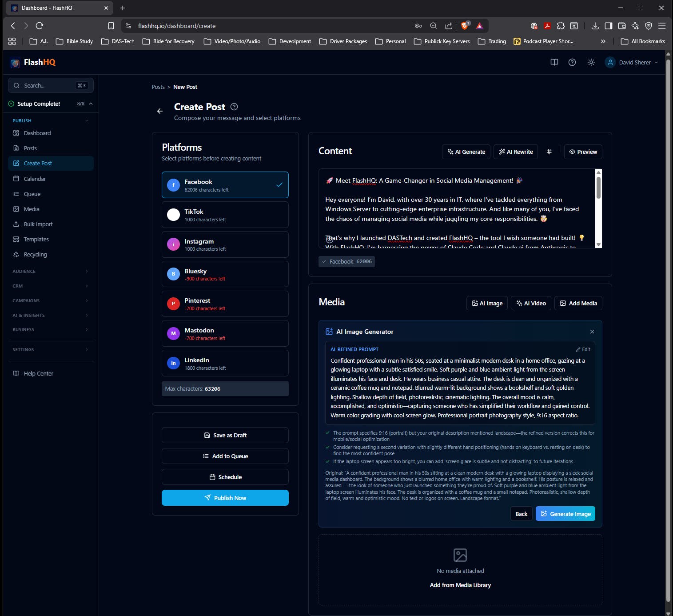The image size is (673, 616).
Task: Open browser extensions puzzle icon
Action: point(561,26)
